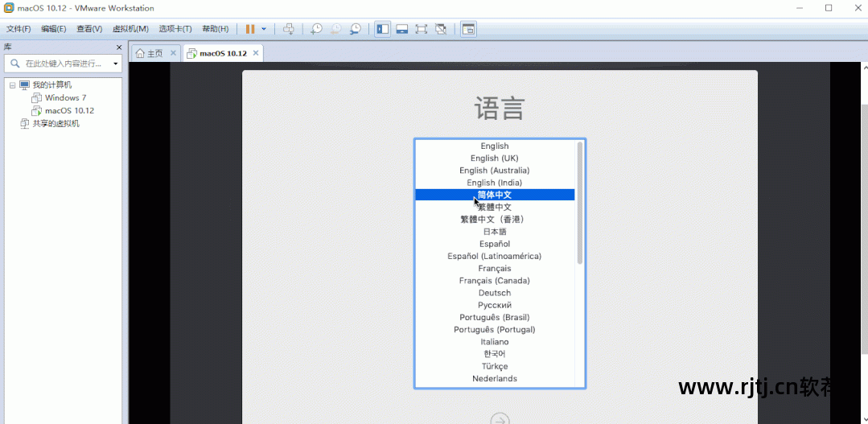Close the macOS 10.12 tab
This screenshot has height=424, width=868.
click(256, 53)
